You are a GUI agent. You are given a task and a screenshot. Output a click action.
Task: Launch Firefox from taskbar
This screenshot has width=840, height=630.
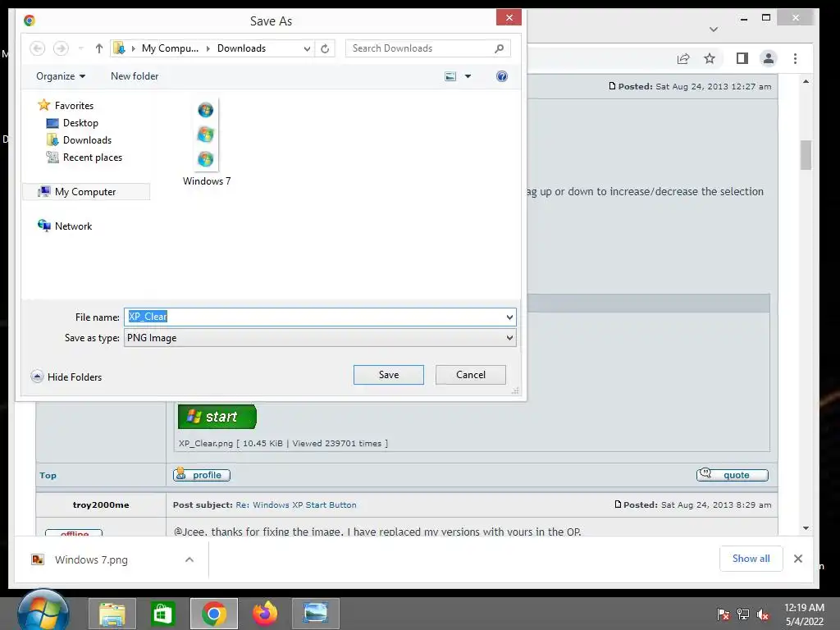[x=265, y=614]
